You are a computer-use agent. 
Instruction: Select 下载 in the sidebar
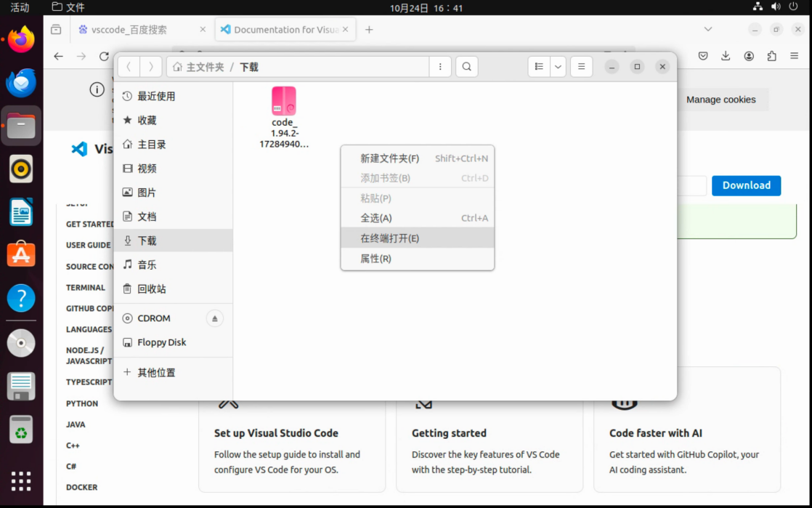173,241
